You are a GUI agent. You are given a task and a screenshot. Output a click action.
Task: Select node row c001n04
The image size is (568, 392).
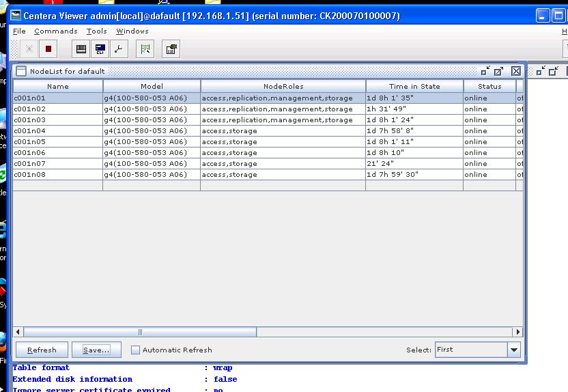[268, 130]
